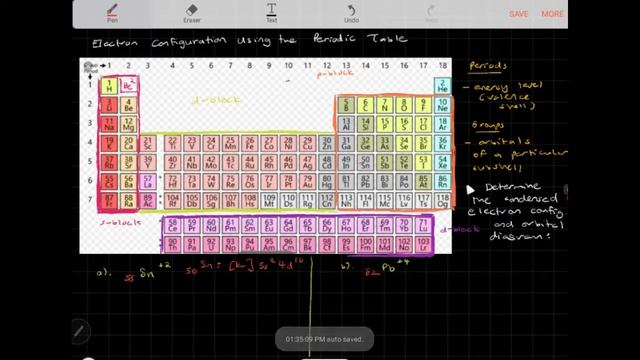
Task: Click the Platinum (78 Pt) cell
Action: pos(288,182)
